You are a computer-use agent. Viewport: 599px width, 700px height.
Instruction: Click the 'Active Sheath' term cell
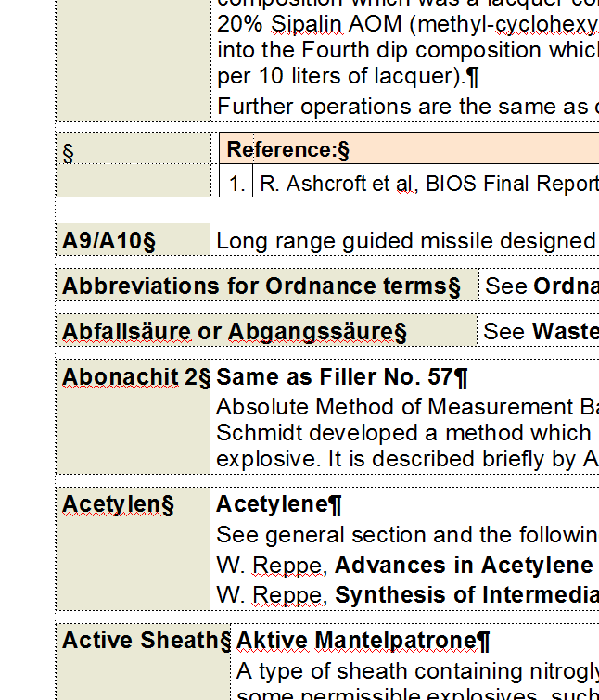pyautogui.click(x=144, y=662)
